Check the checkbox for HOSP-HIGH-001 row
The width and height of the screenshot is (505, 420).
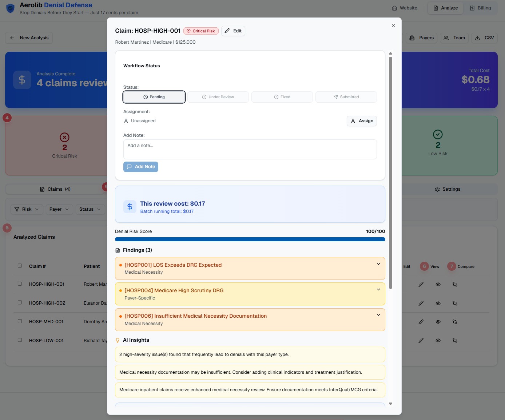[20, 284]
